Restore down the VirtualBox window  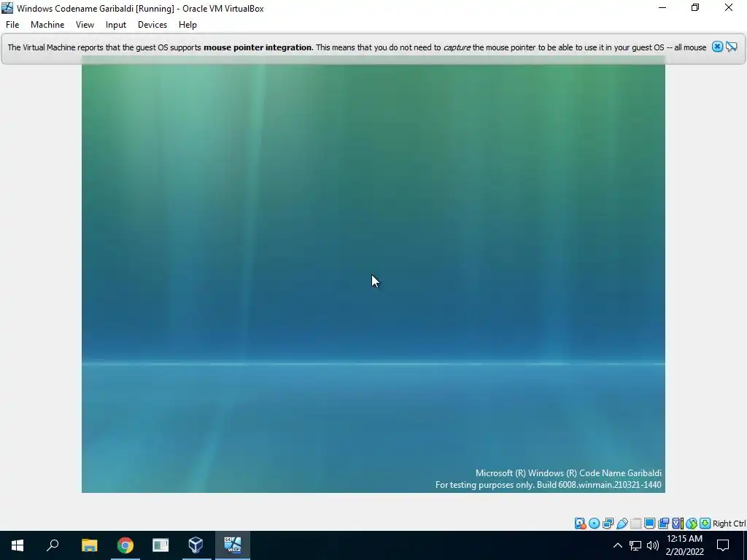pos(695,7)
